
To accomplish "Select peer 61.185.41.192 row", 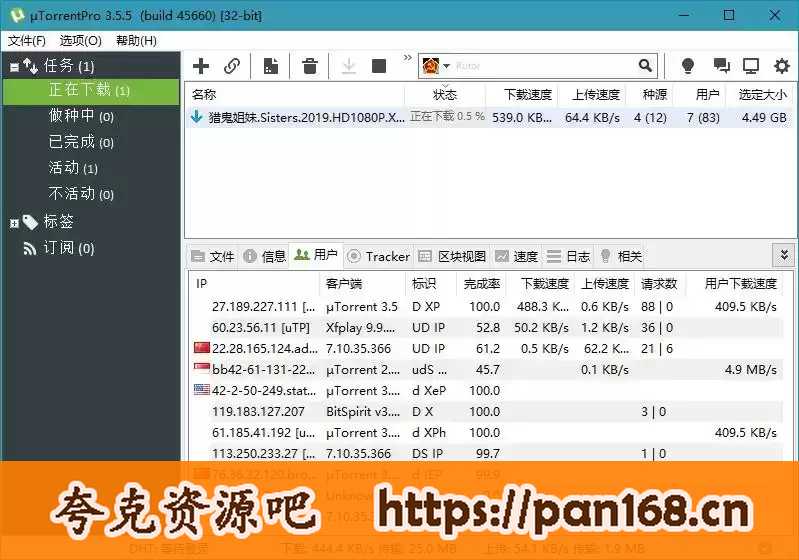I will coord(487,433).
